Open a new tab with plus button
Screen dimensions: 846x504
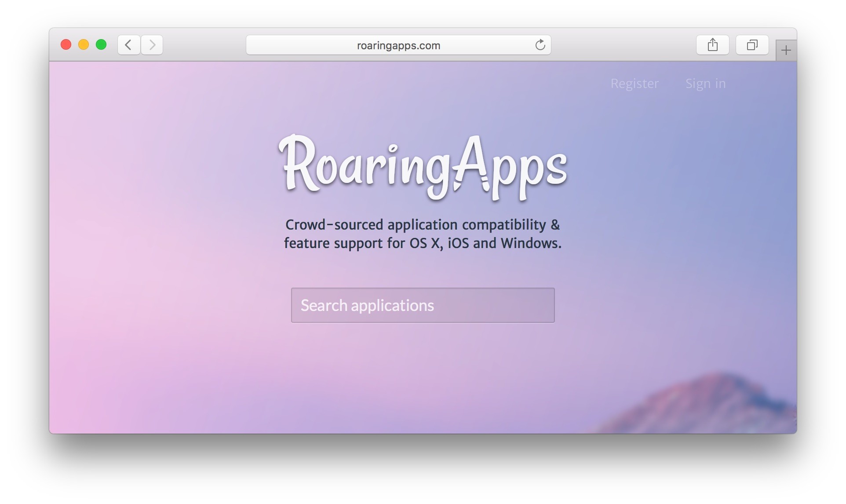coord(786,50)
